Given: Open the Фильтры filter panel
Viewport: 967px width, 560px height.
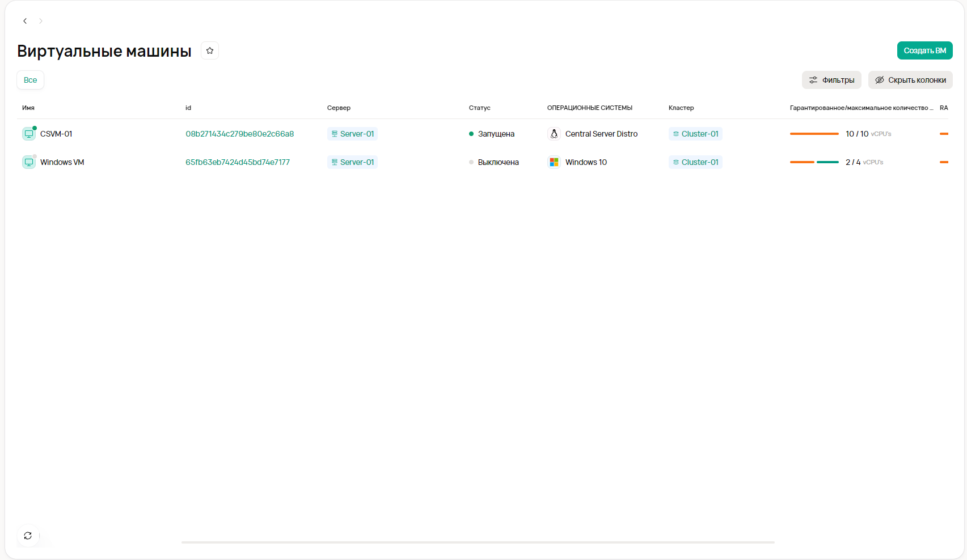Looking at the screenshot, I should pos(831,80).
